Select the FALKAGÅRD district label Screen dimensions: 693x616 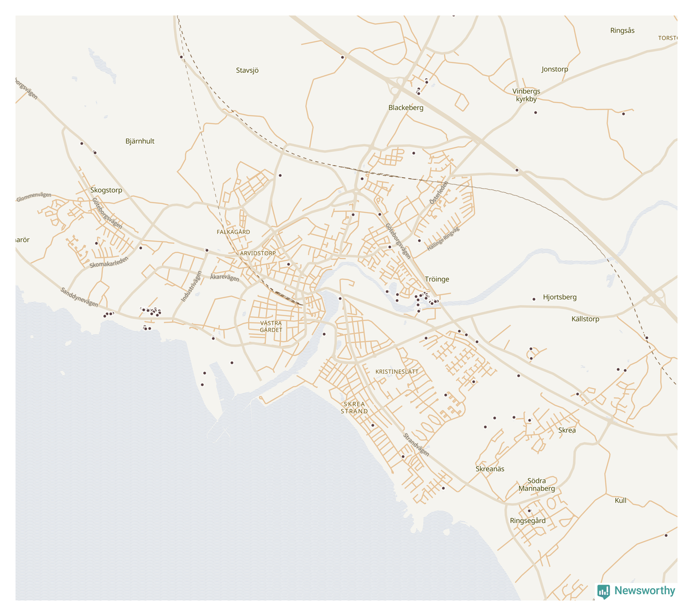pos(233,232)
